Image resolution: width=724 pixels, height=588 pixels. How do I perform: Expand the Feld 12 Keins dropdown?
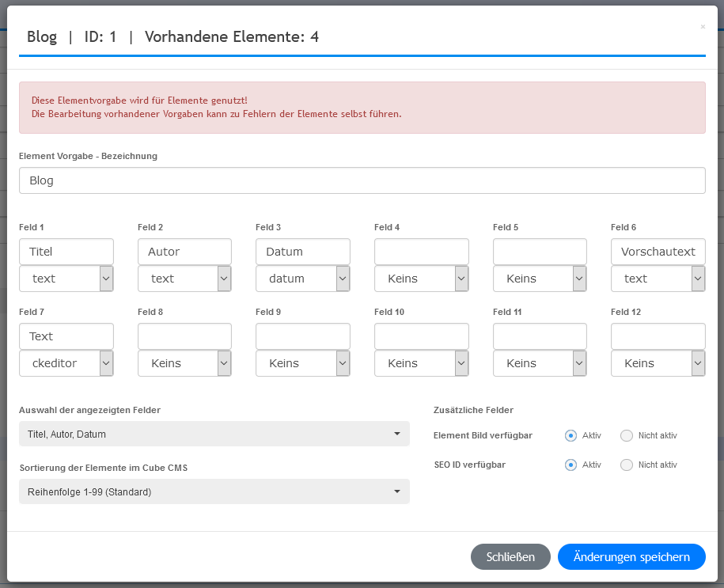[x=658, y=363]
